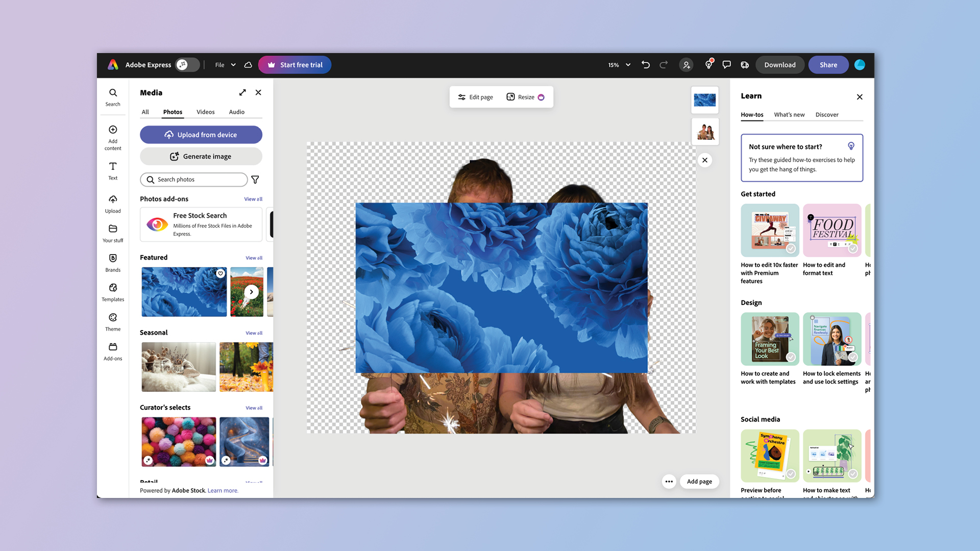Expand the File menu
The height and width of the screenshot is (551, 980).
click(x=225, y=65)
